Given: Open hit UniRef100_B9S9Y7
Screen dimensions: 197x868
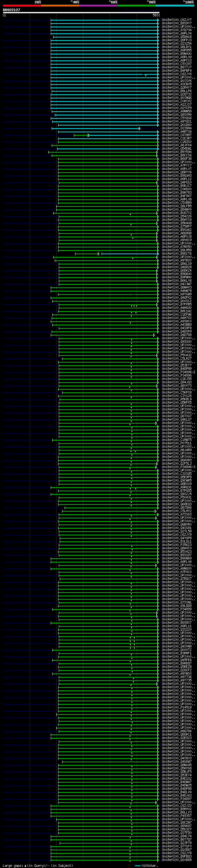Looking at the screenshot, I should coord(177,24).
